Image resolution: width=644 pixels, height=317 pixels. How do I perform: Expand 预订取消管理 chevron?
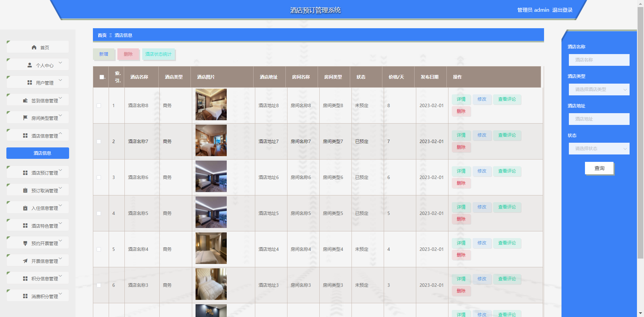click(x=60, y=188)
